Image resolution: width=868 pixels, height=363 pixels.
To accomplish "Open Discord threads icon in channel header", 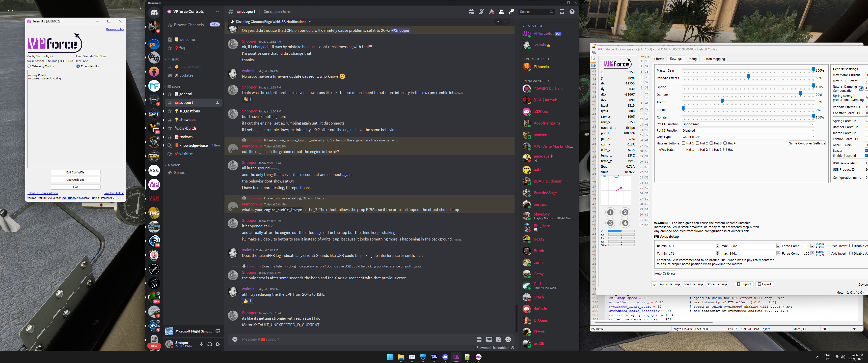I will (471, 12).
